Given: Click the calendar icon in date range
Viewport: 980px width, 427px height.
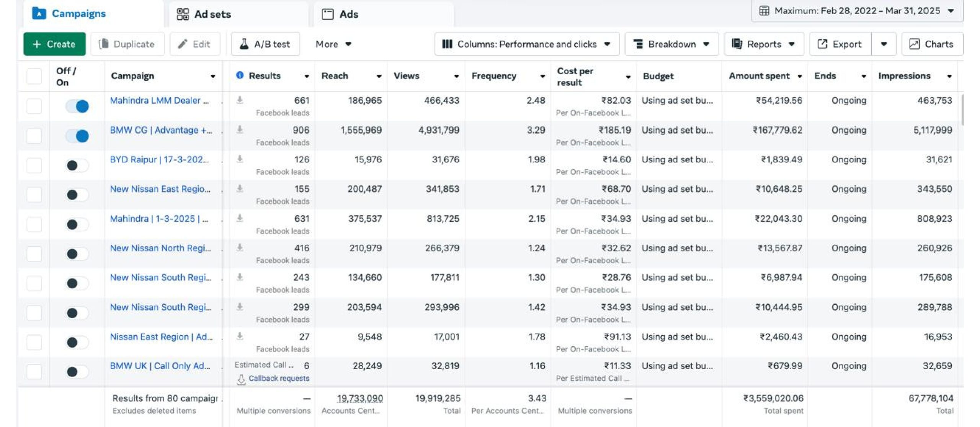Looking at the screenshot, I should [764, 11].
